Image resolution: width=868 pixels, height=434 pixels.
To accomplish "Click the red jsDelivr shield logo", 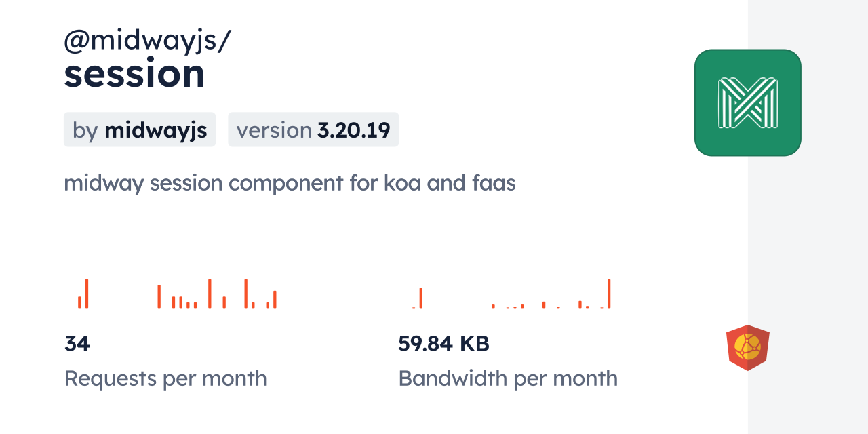I will pyautogui.click(x=747, y=347).
